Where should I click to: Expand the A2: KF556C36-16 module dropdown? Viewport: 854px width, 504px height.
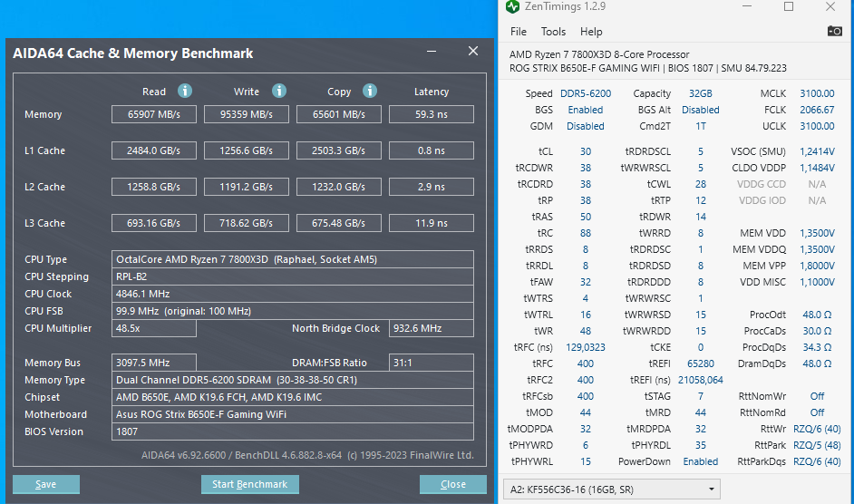click(x=612, y=489)
